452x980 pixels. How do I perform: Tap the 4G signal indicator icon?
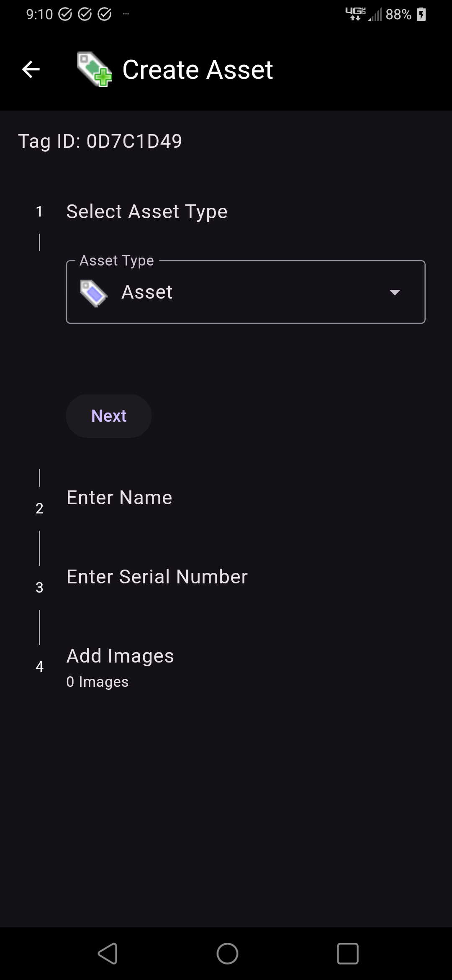tap(355, 14)
